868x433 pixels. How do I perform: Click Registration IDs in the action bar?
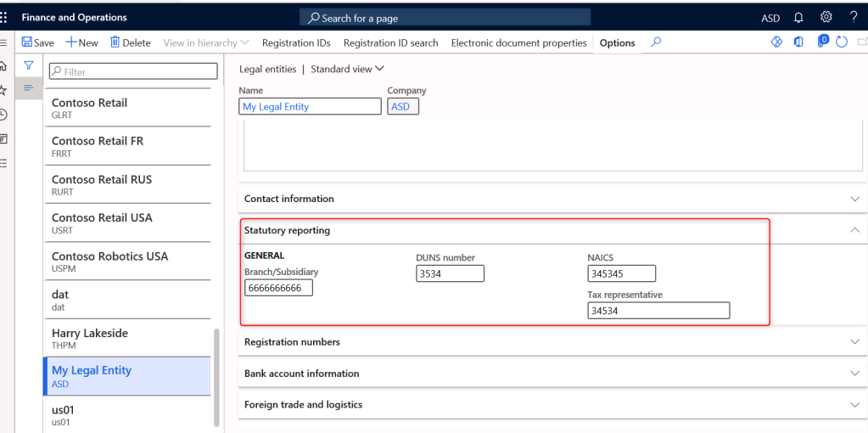[x=297, y=42]
